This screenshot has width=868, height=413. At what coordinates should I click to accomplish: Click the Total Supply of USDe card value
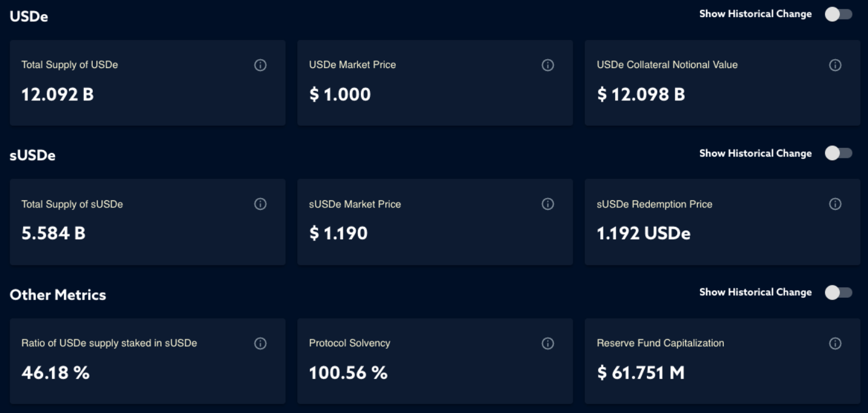click(x=57, y=95)
